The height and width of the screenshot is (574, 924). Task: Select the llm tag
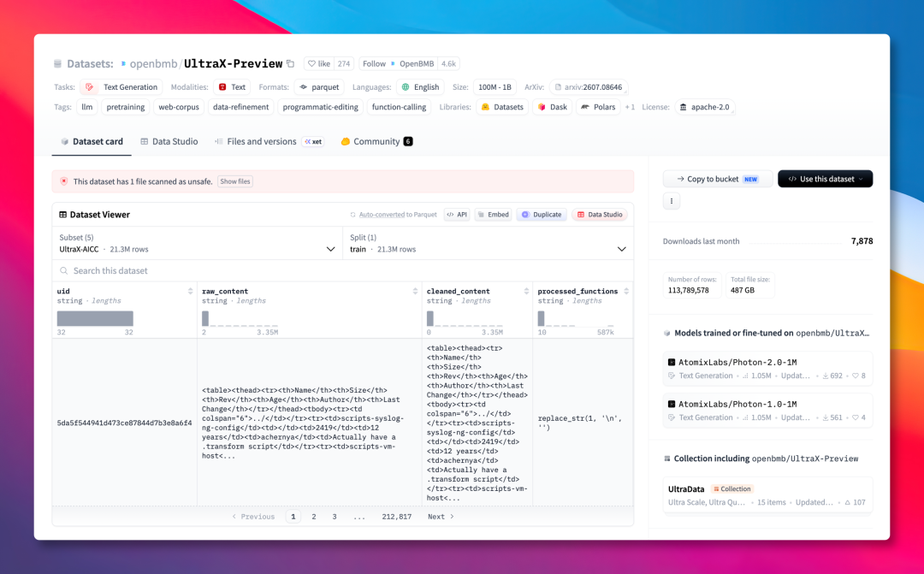click(x=87, y=107)
